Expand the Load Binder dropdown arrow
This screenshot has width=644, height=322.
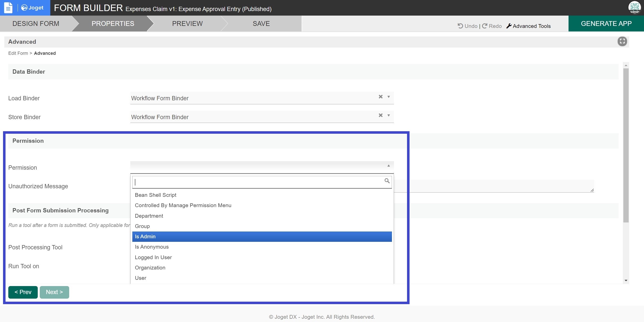[x=389, y=97]
